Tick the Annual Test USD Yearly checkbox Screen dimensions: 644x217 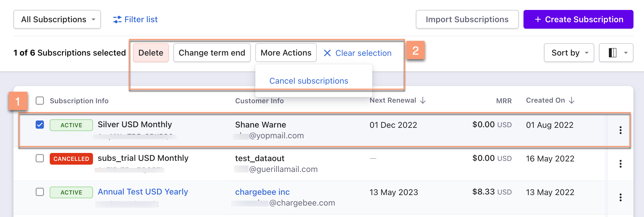tap(40, 192)
